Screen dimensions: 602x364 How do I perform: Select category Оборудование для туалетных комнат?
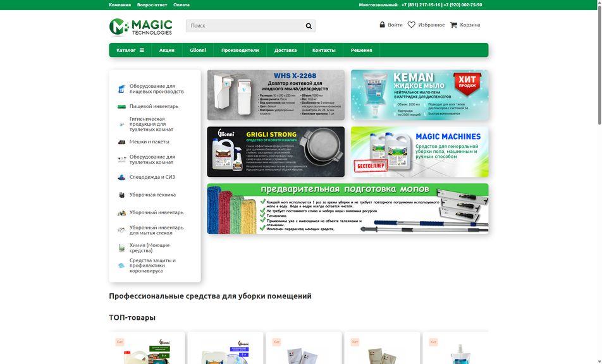click(152, 159)
